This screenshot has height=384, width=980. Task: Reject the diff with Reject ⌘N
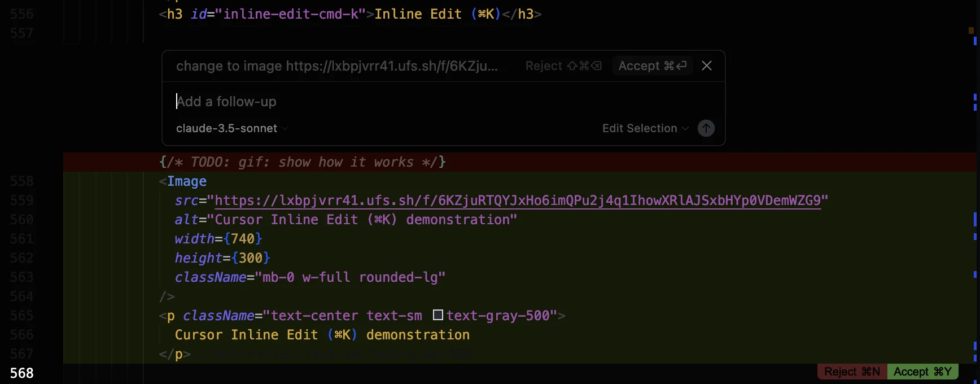(x=852, y=372)
